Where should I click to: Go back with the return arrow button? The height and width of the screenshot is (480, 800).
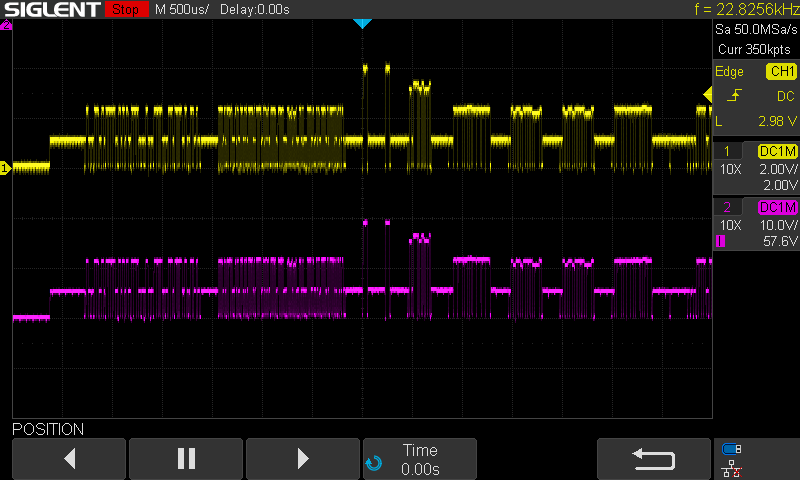[654, 459]
